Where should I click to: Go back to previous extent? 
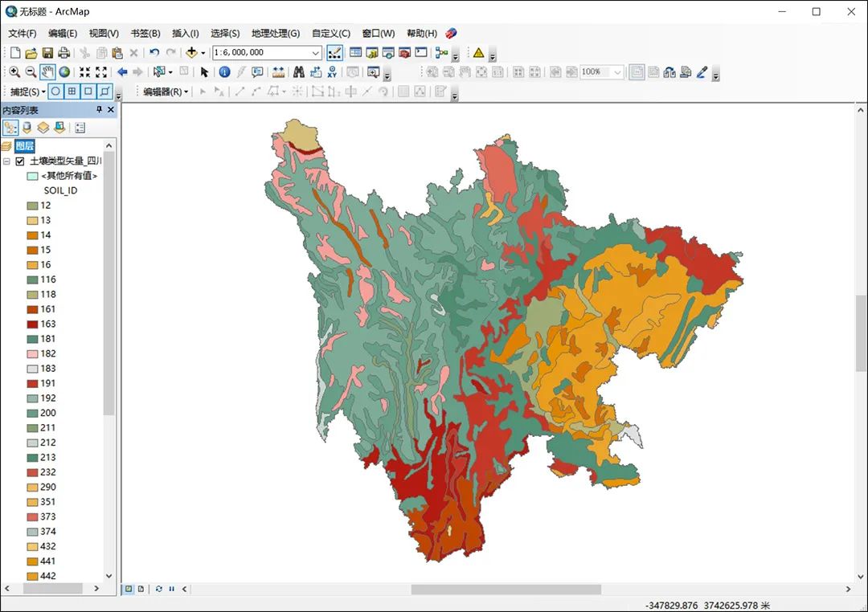[122, 72]
